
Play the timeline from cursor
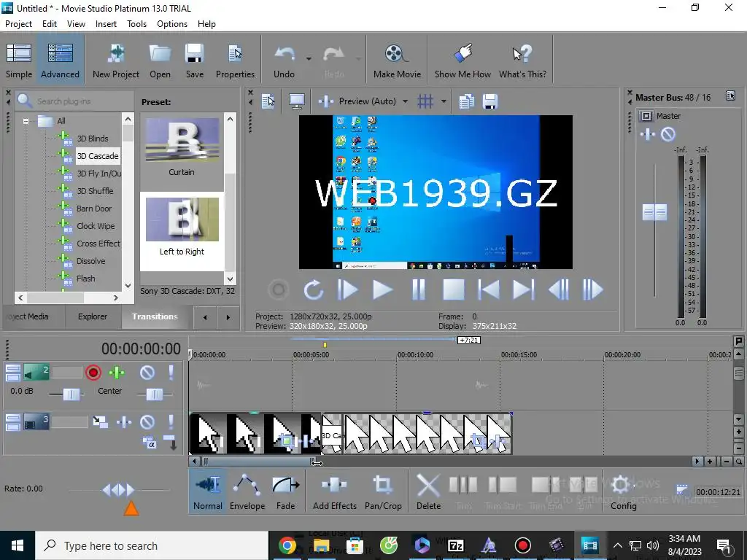pos(382,289)
